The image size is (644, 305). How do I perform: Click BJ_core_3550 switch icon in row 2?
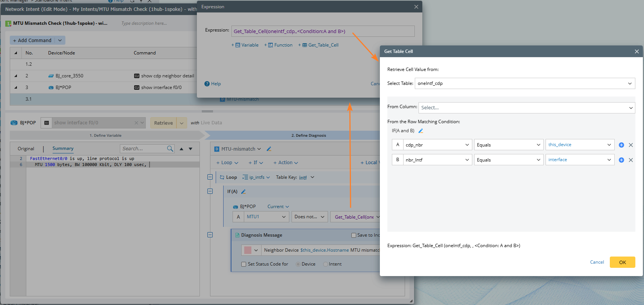tap(51, 76)
